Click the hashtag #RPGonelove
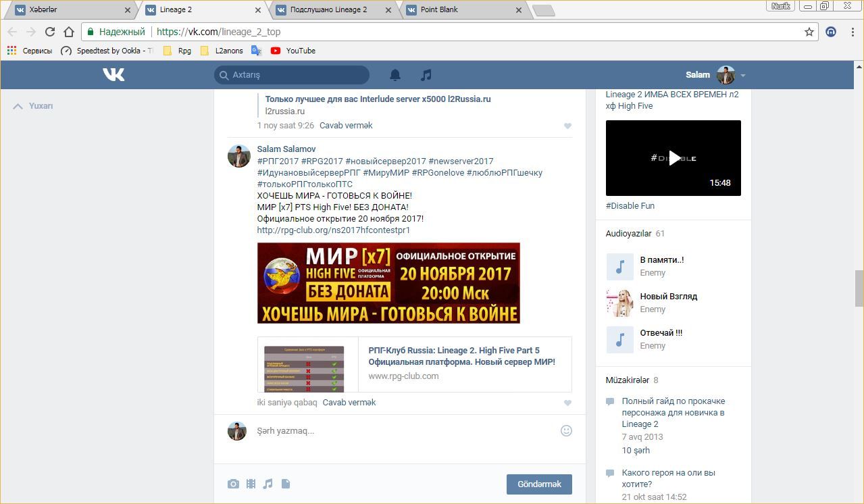Screen dimensions: 864x504 438,173
